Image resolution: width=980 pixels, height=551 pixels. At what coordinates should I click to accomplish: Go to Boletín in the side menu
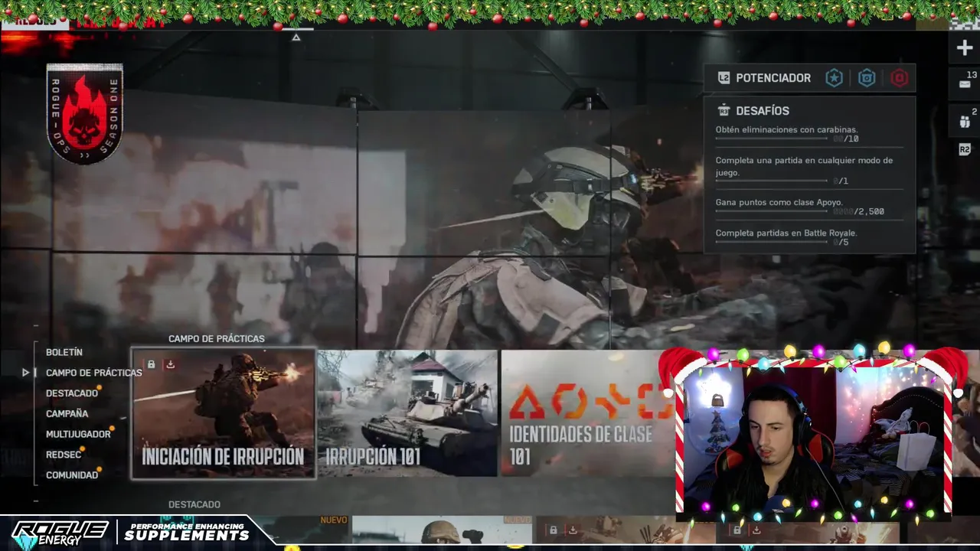tap(64, 352)
